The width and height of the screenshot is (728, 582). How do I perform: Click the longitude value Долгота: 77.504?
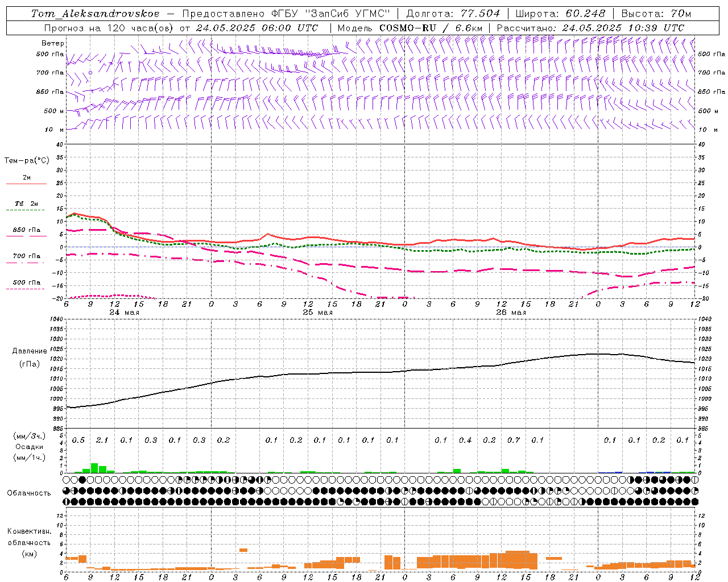pos(453,13)
